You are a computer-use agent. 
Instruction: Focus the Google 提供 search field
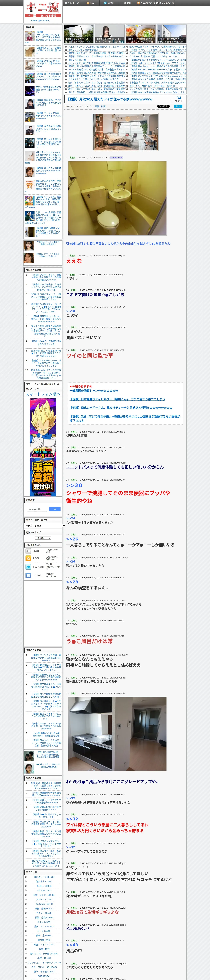[x=37, y=509]
